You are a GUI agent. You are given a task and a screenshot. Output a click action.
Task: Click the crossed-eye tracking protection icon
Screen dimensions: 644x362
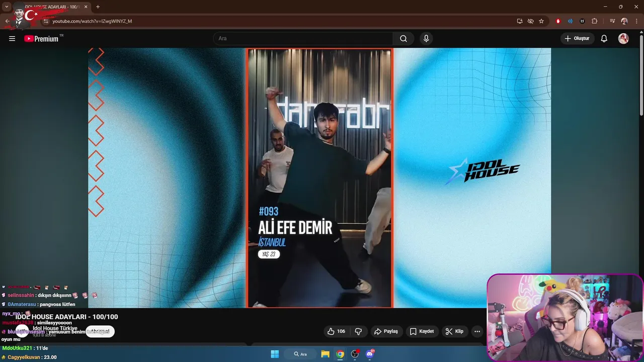[530, 21]
